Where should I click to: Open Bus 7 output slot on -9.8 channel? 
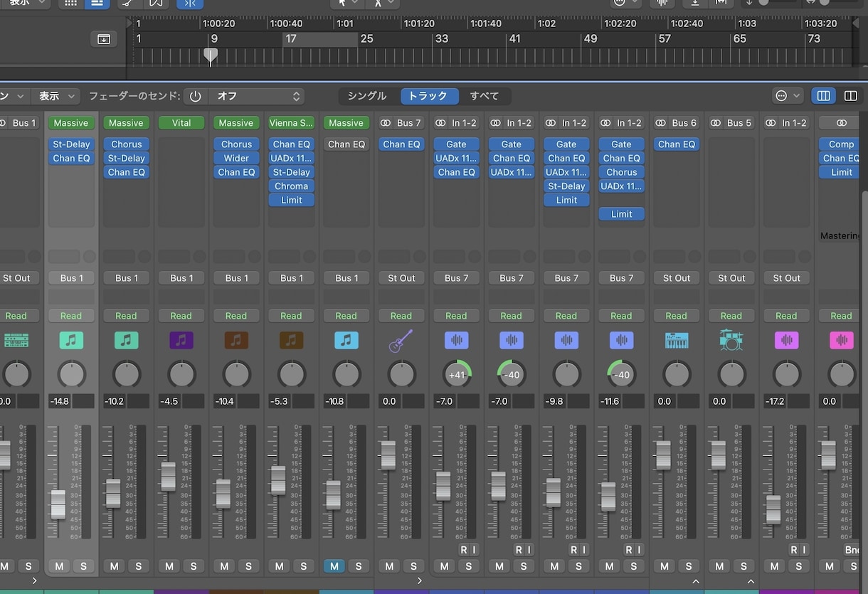coord(566,278)
